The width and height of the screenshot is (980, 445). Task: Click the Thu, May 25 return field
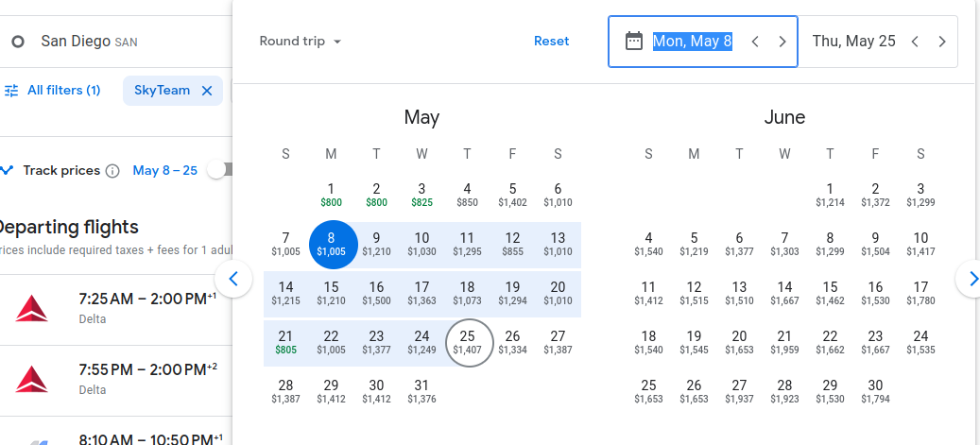pyautogui.click(x=853, y=42)
